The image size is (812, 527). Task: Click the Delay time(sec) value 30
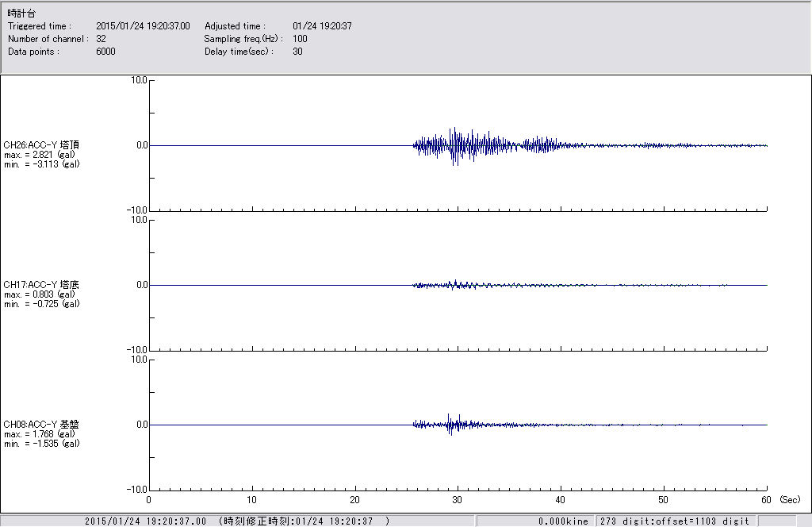tap(297, 52)
